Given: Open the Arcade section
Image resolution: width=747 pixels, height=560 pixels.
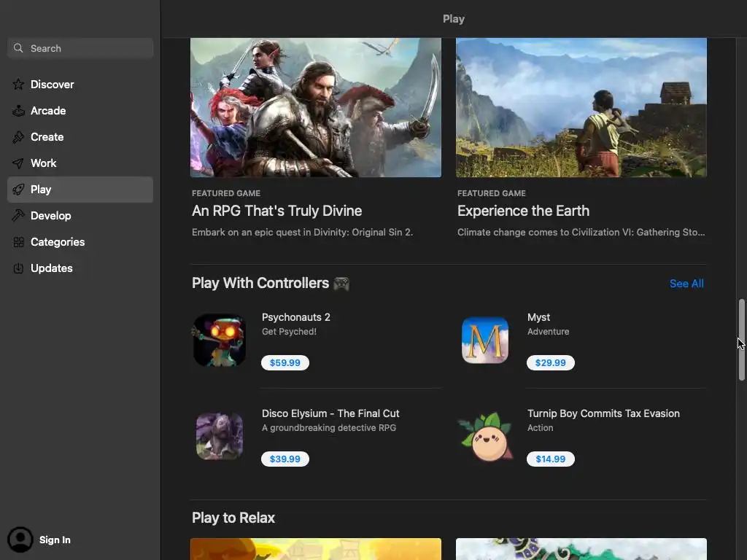Looking at the screenshot, I should pyautogui.click(x=80, y=111).
